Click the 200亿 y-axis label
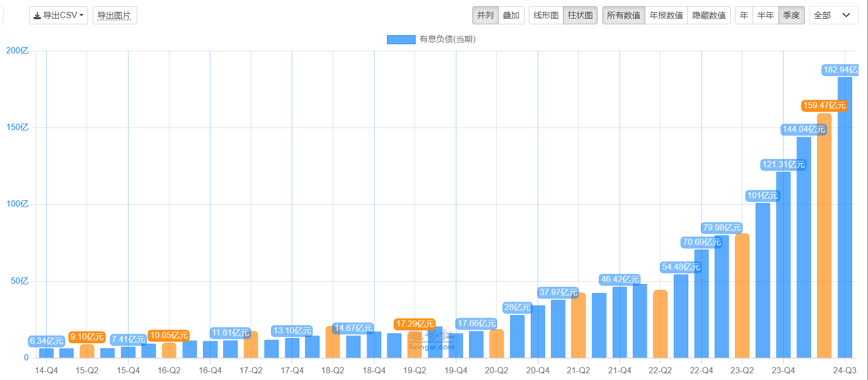The width and height of the screenshot is (868, 380). pos(17,51)
